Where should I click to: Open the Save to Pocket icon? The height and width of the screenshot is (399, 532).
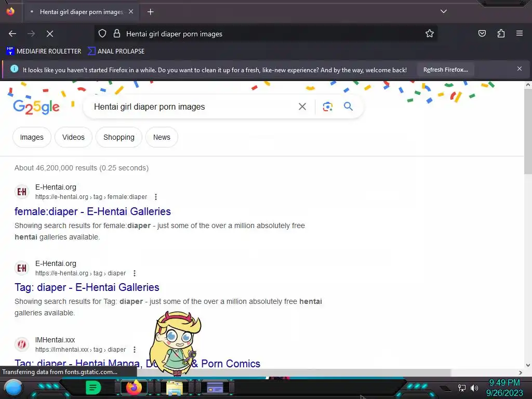[482, 33]
